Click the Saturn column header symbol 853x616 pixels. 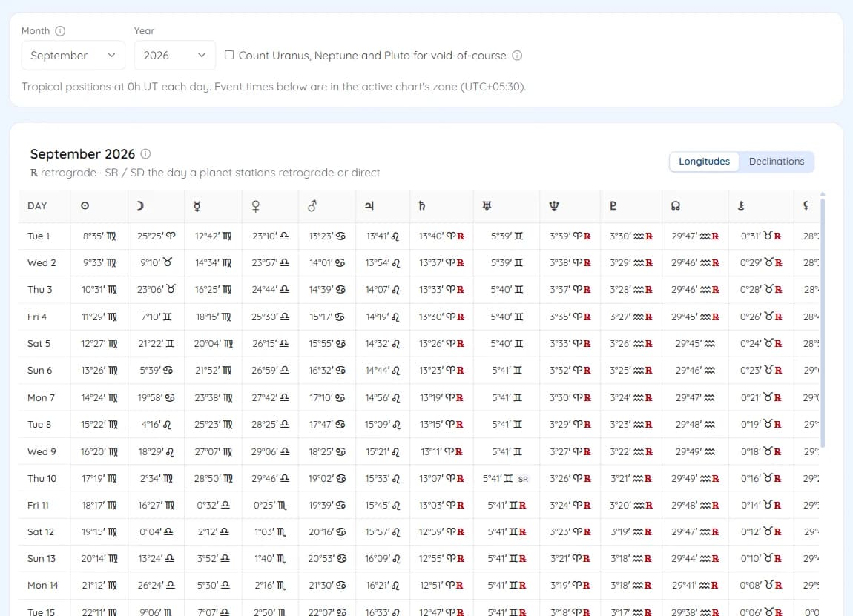pos(421,205)
